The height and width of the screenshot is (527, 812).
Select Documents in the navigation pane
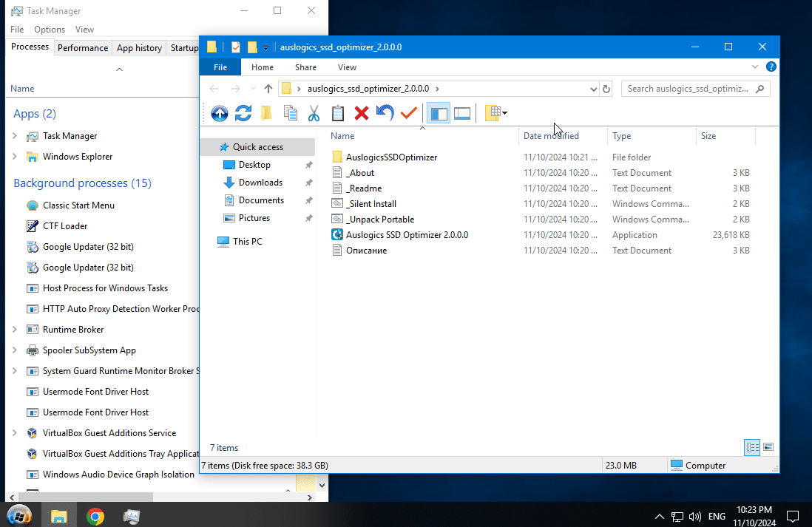tap(261, 200)
